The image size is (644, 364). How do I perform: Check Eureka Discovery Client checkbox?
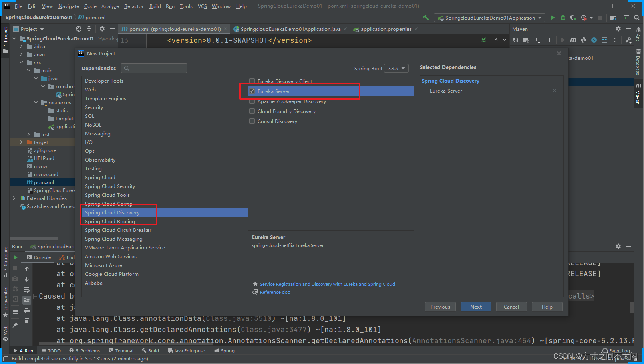252,81
